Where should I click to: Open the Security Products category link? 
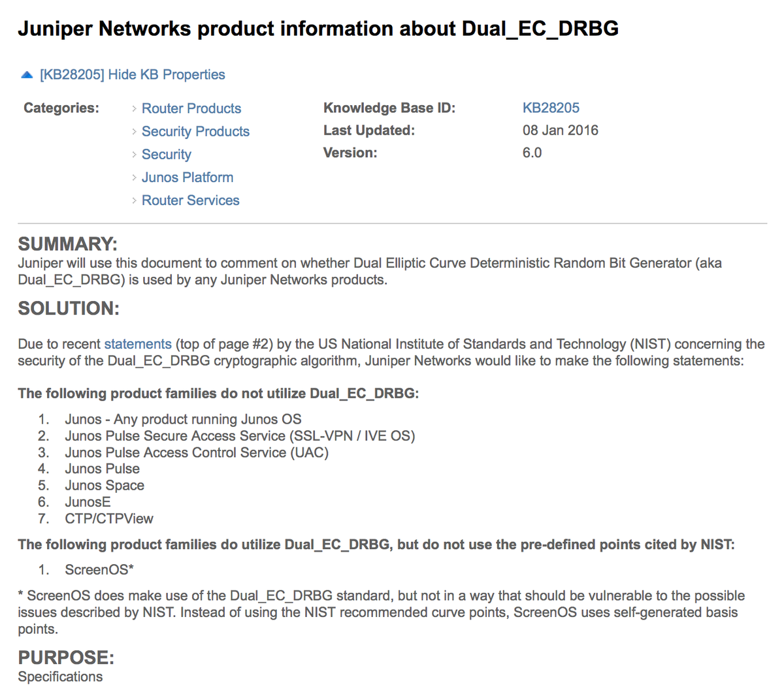[x=195, y=131]
